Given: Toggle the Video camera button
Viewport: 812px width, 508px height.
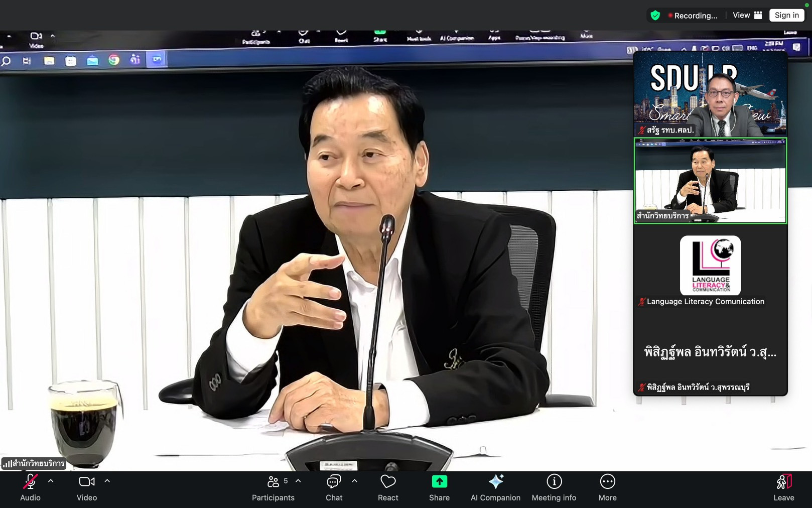Looking at the screenshot, I should pyautogui.click(x=86, y=488).
